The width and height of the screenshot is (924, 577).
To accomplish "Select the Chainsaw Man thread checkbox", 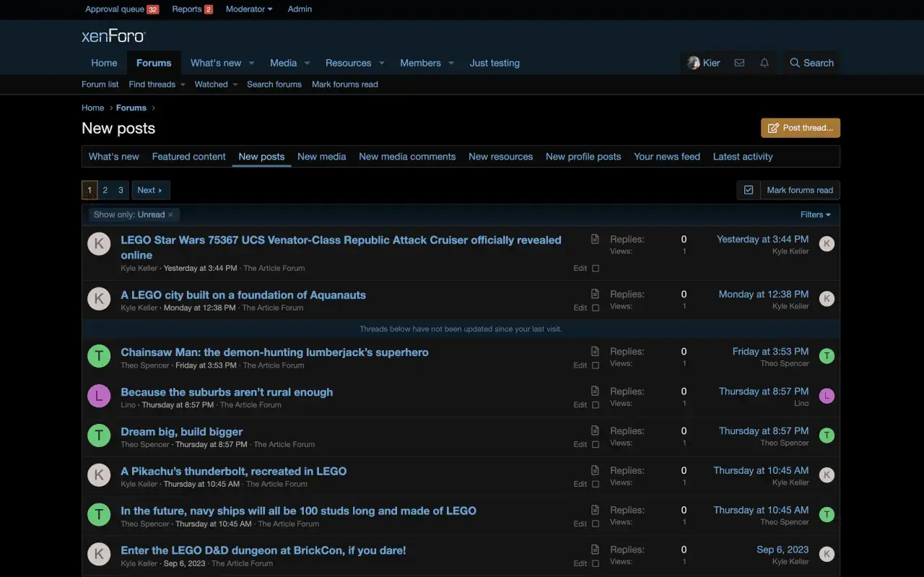I will pyautogui.click(x=596, y=365).
